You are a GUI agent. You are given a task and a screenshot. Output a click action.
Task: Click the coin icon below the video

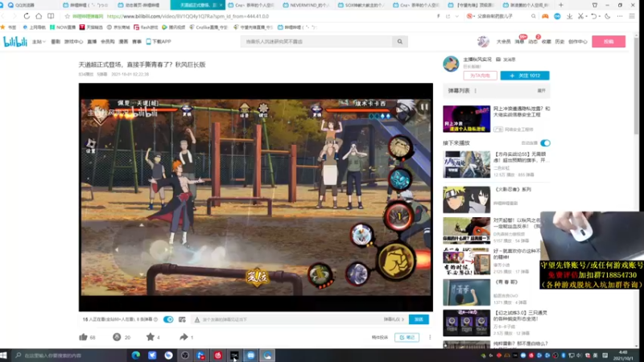click(x=117, y=337)
